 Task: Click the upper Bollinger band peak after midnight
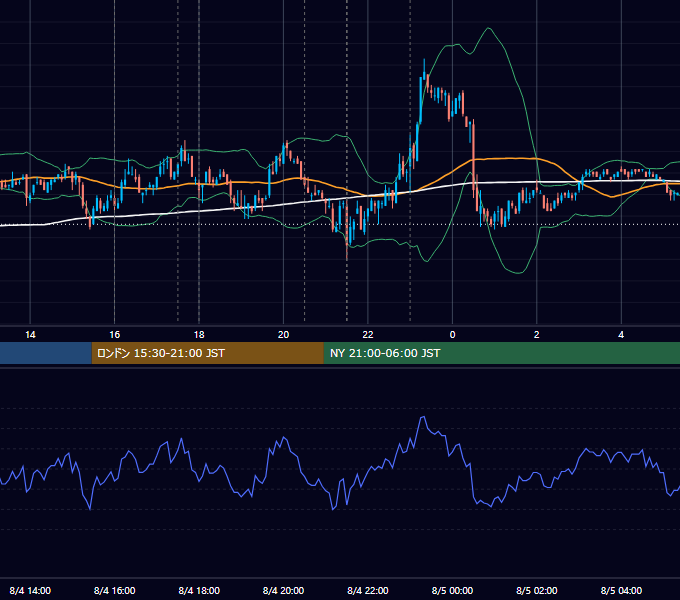click(489, 28)
